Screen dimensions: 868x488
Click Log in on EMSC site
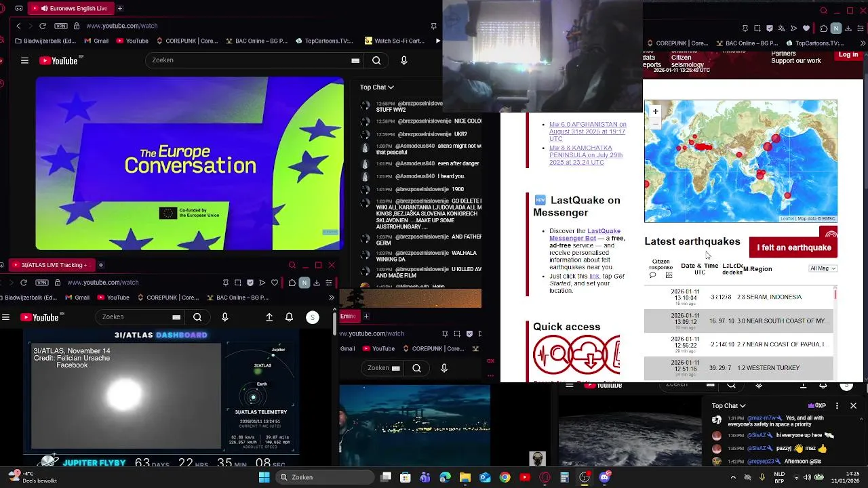tap(848, 55)
